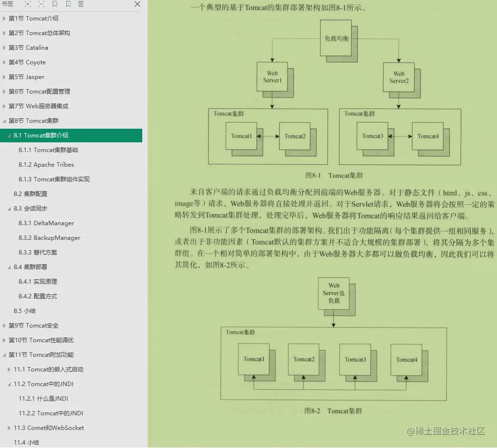The width and height of the screenshot is (497, 448).
Task: Click the add bookmark icon
Action: (x=55, y=4)
